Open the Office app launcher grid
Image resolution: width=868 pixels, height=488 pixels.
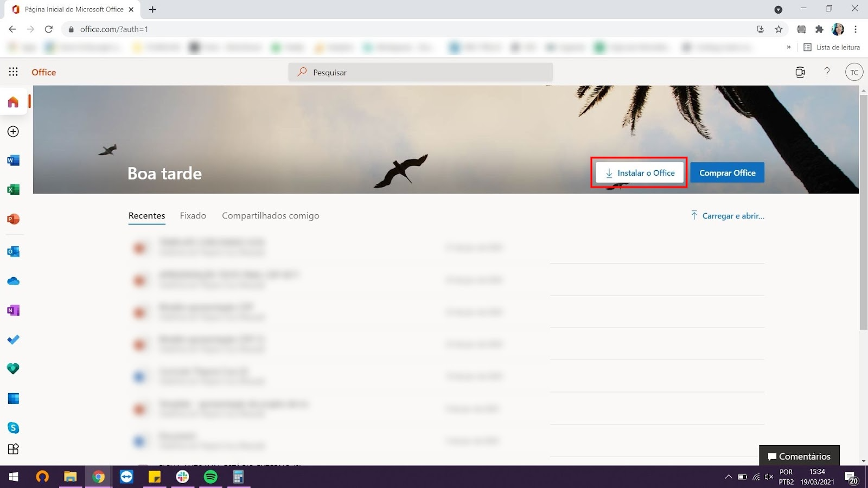(x=14, y=72)
